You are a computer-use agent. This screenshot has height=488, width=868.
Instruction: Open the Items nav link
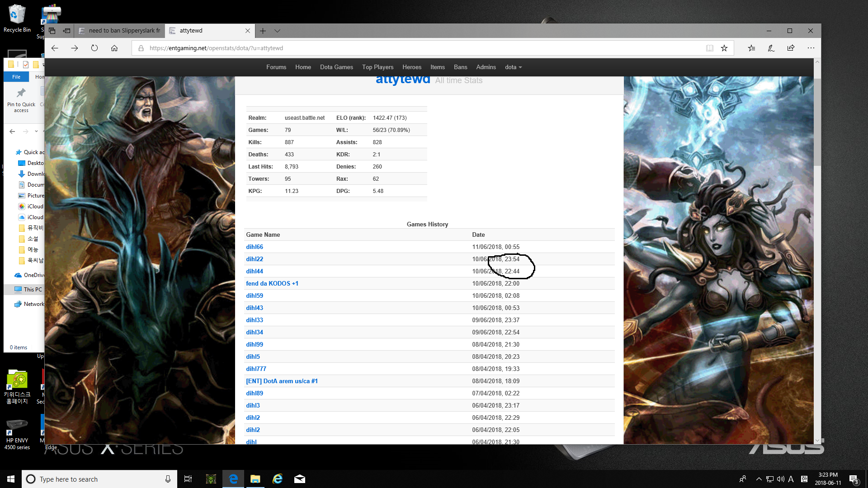pos(438,67)
